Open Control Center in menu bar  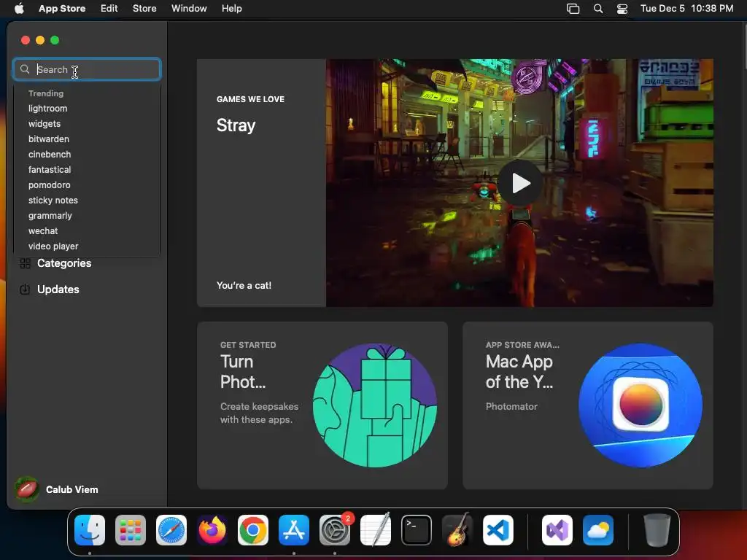point(622,9)
